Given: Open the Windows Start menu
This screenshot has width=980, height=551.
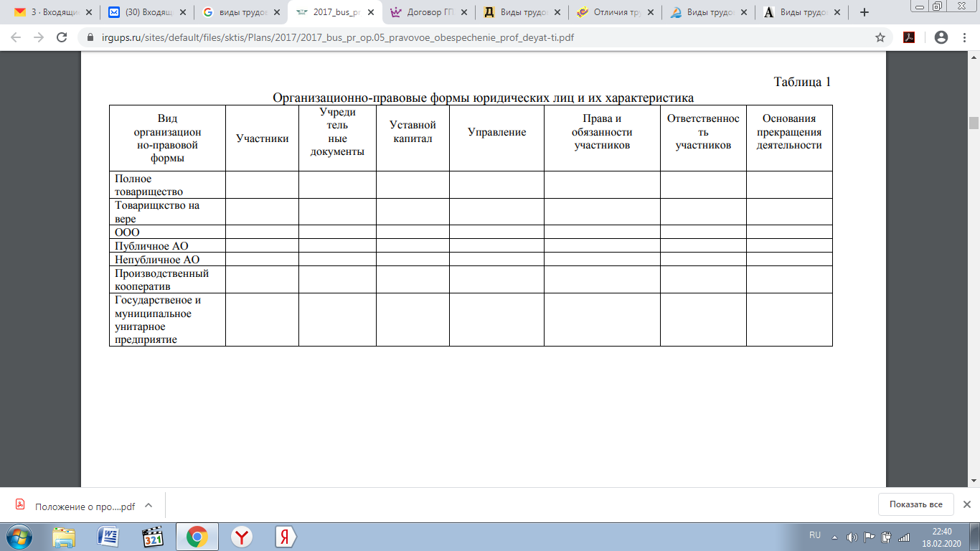Looking at the screenshot, I should click(x=19, y=537).
